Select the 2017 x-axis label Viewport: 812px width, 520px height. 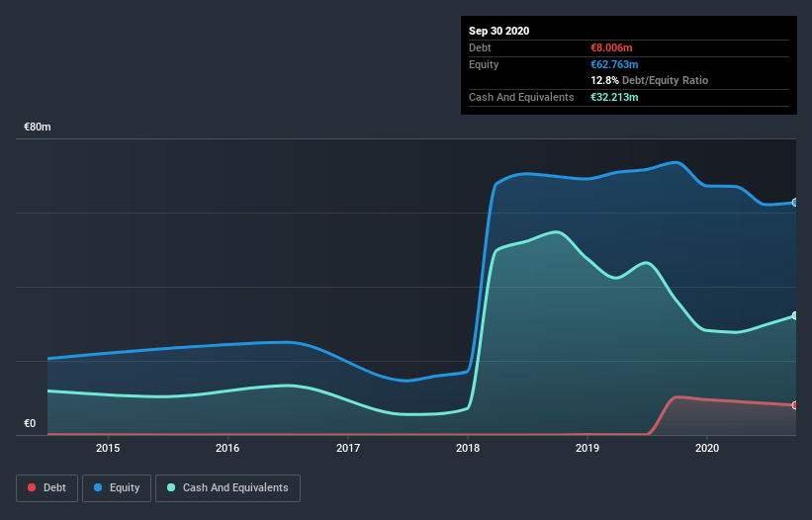pyautogui.click(x=348, y=448)
